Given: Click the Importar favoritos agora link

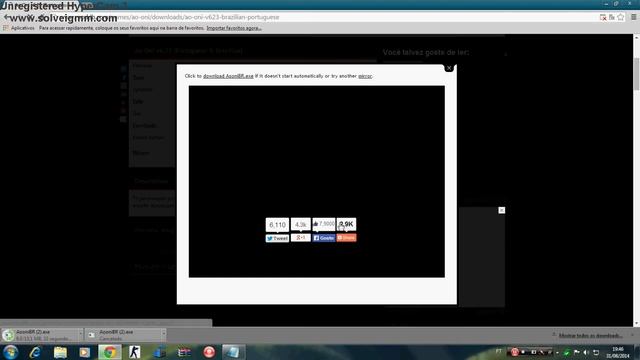Looking at the screenshot, I should (x=234, y=28).
